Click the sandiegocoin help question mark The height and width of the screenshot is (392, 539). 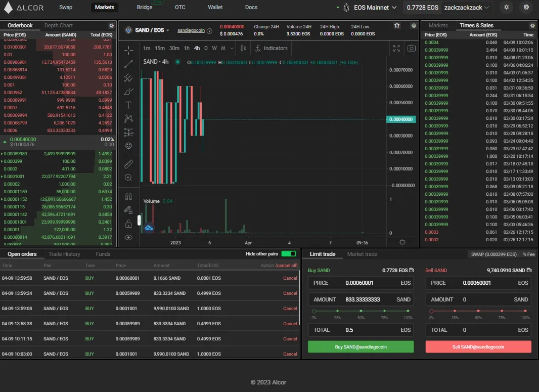(209, 31)
